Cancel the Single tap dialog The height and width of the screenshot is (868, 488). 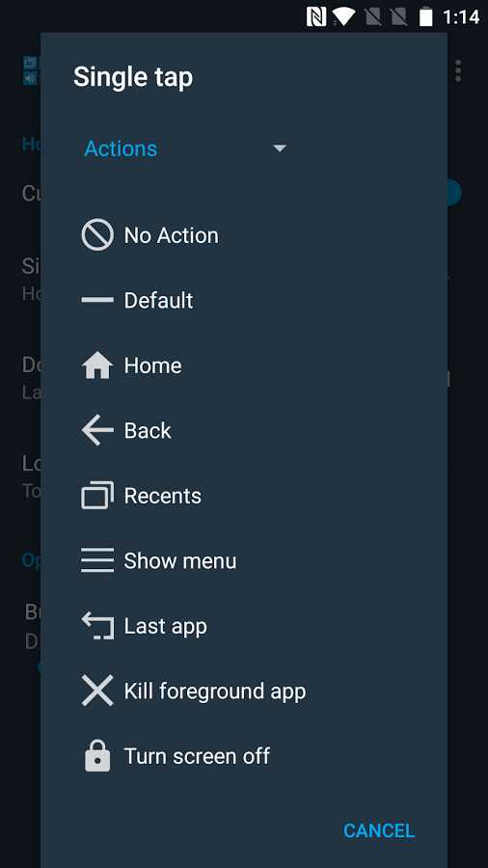pyautogui.click(x=379, y=830)
